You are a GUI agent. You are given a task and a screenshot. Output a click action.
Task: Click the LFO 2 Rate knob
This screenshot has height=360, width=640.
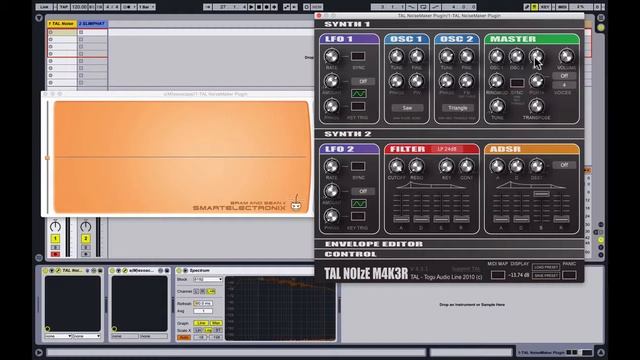click(x=331, y=166)
